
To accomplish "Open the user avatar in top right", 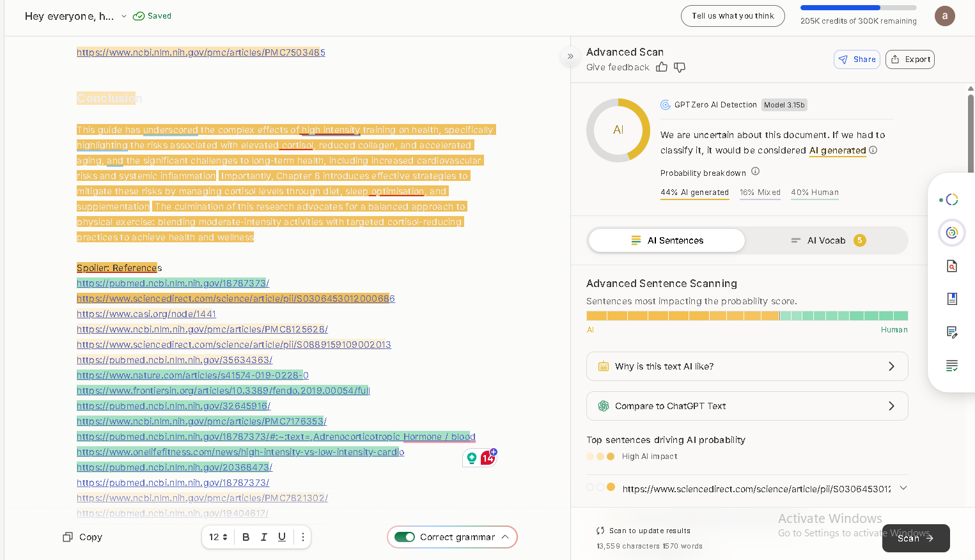I will (944, 16).
